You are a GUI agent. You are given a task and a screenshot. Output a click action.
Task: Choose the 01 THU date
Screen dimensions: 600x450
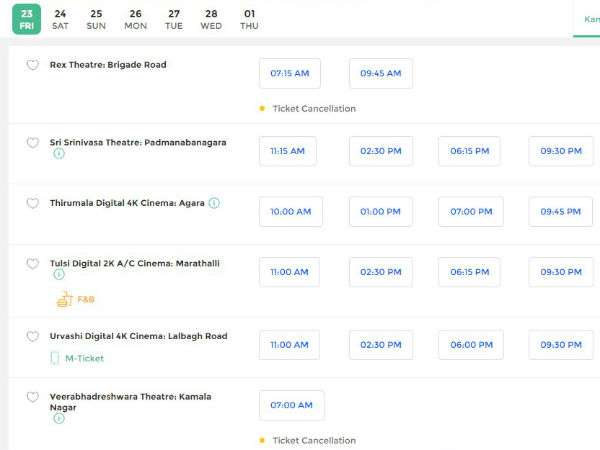point(249,19)
